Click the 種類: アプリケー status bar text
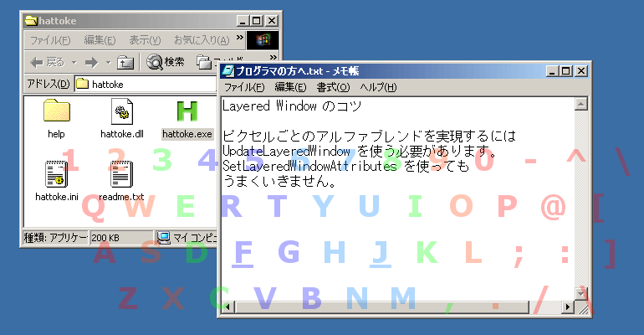The width and height of the screenshot is (644, 335). 55,238
